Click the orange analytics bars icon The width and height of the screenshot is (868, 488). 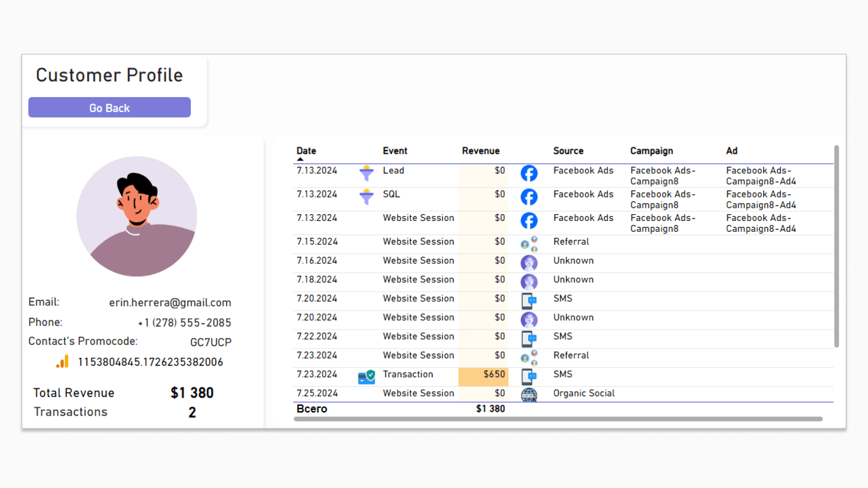coord(63,361)
